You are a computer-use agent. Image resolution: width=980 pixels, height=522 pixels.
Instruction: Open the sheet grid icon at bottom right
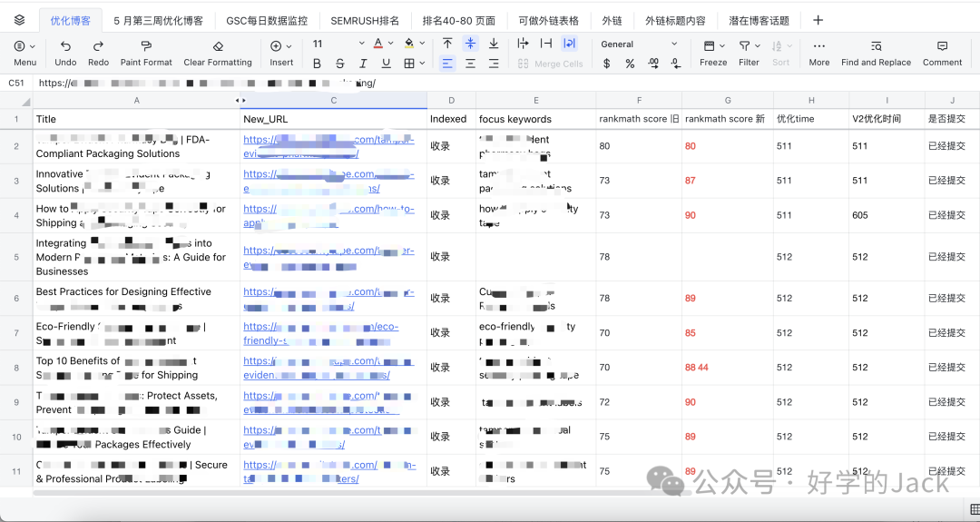point(974,509)
